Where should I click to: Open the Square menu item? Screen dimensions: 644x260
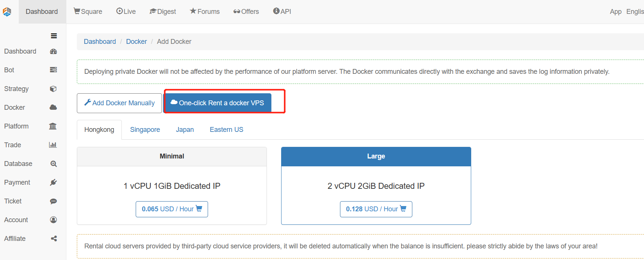(88, 12)
